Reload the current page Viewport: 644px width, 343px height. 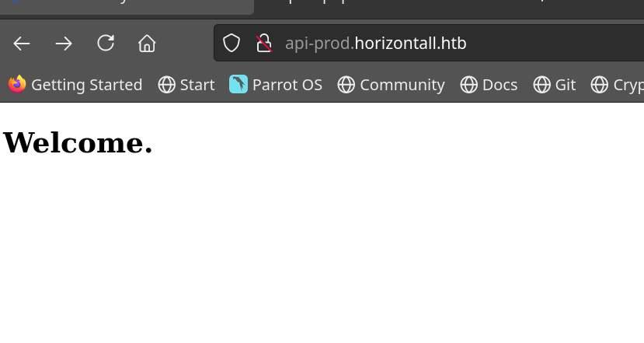(x=106, y=44)
